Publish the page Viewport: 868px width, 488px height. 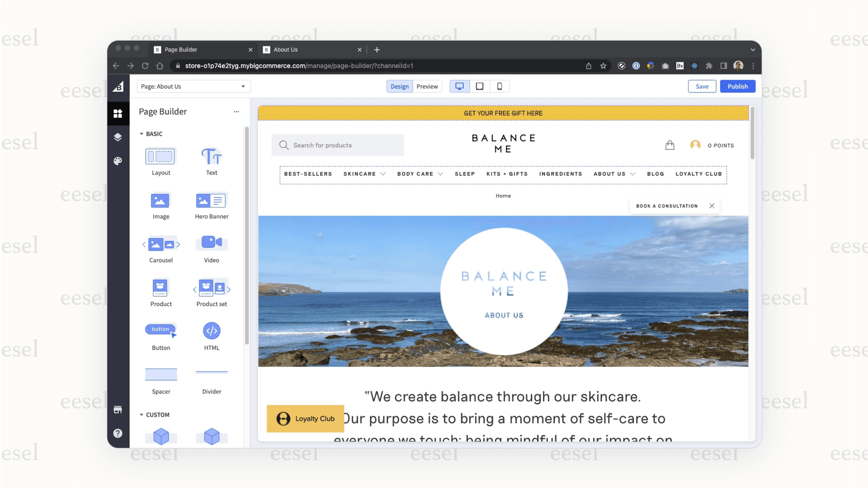737,86
